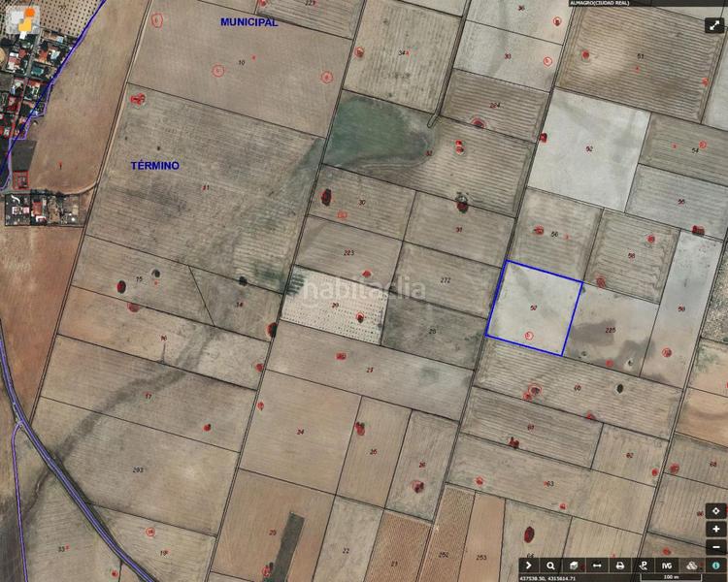Open the magnifier search tool
The height and width of the screenshot is (582, 728).
550,565
